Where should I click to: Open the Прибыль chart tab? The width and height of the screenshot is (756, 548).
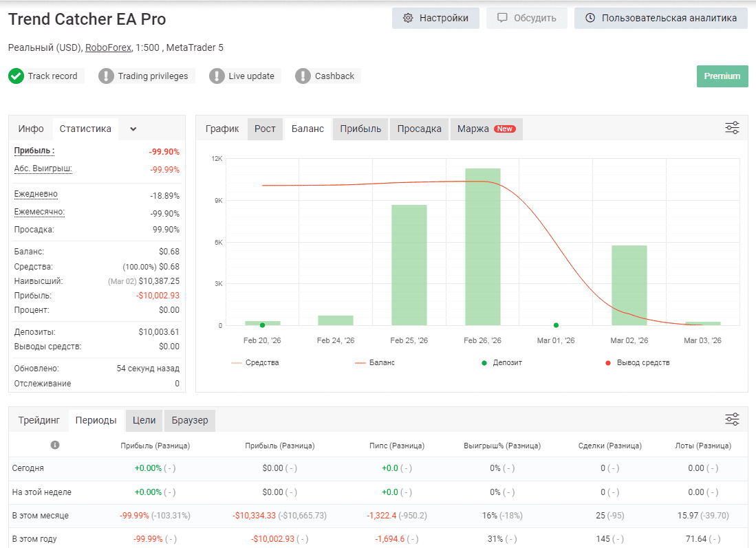(x=360, y=129)
